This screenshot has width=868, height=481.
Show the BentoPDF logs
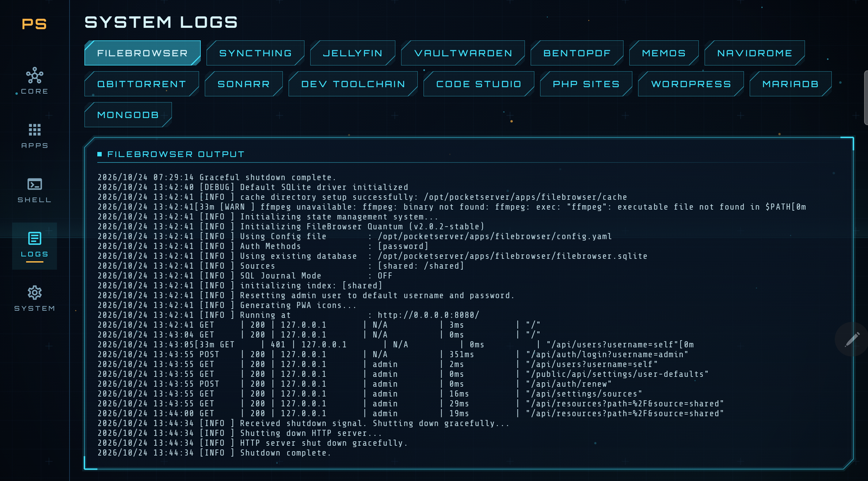577,53
